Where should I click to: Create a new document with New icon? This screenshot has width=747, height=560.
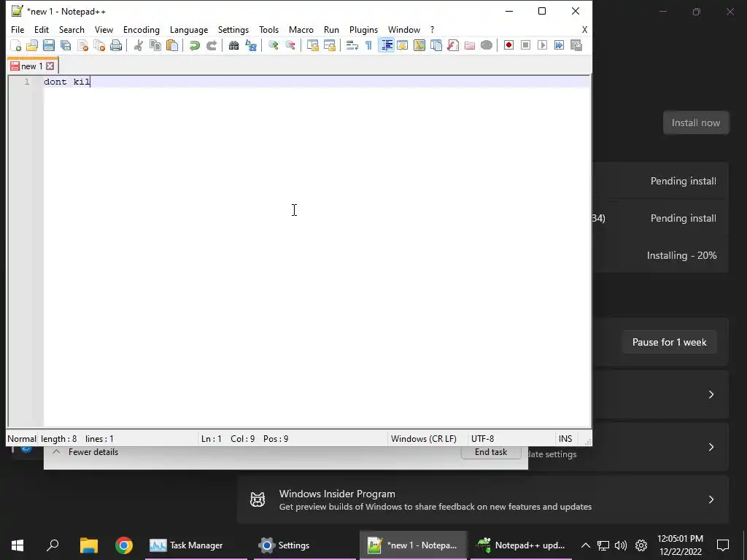[16, 45]
